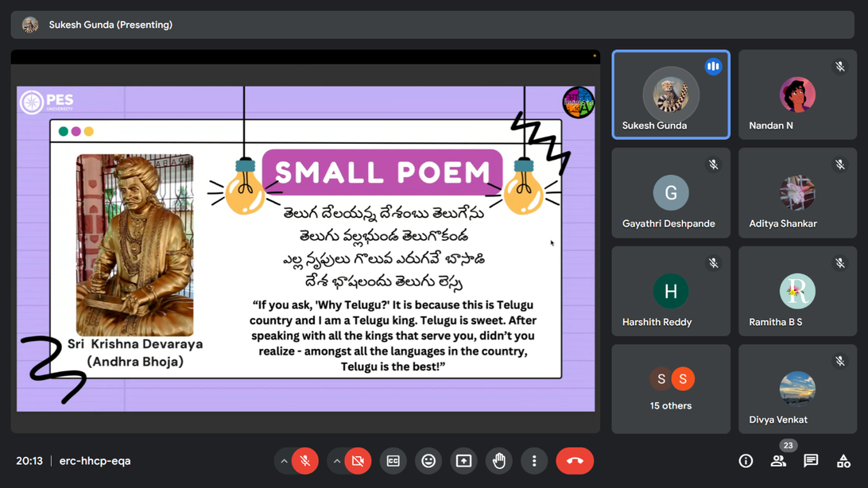
Task: Select Ramitha B S participant tile
Action: coord(797,291)
